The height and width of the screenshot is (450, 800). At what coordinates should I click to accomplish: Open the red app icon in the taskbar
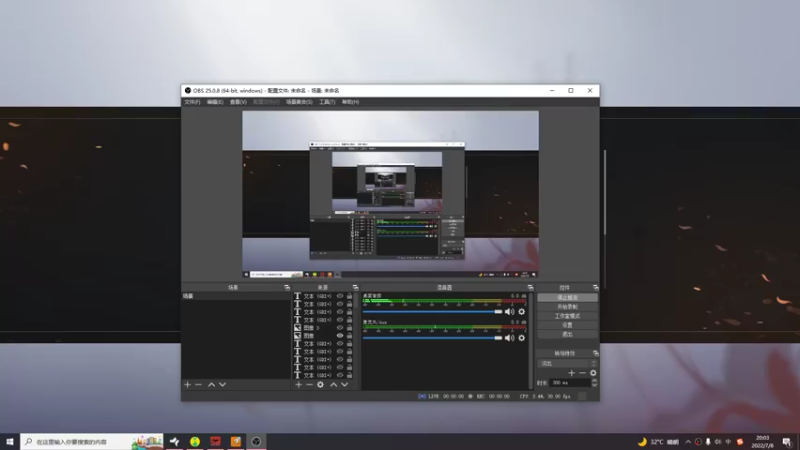(215, 441)
